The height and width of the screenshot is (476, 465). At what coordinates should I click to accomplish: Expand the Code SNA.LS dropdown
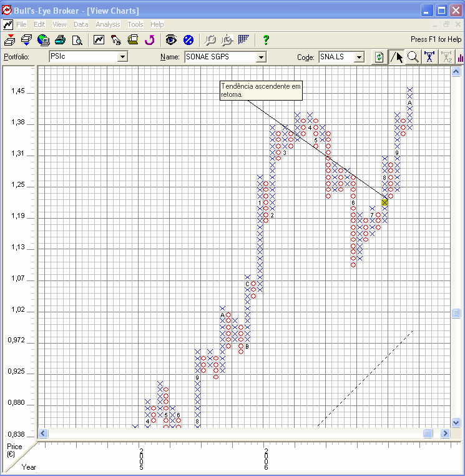tap(359, 57)
